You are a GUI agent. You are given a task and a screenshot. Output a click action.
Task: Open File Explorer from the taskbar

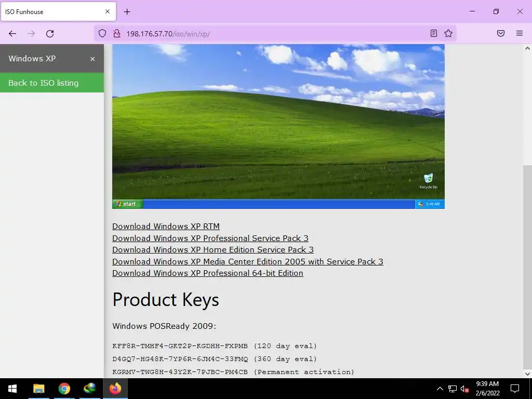pyautogui.click(x=38, y=389)
